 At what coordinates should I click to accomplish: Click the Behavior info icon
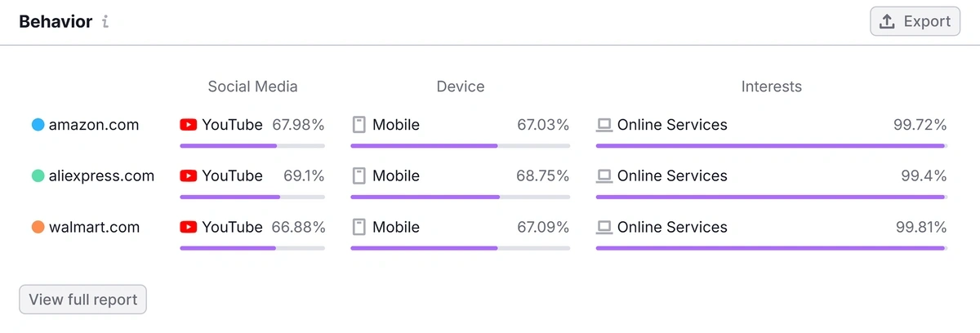pos(105,22)
